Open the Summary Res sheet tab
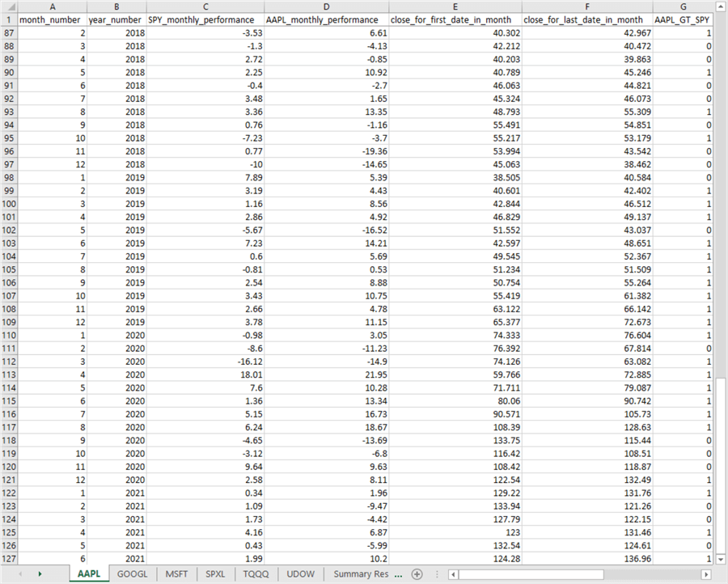Viewport: 728px width, 584px height. (x=361, y=573)
